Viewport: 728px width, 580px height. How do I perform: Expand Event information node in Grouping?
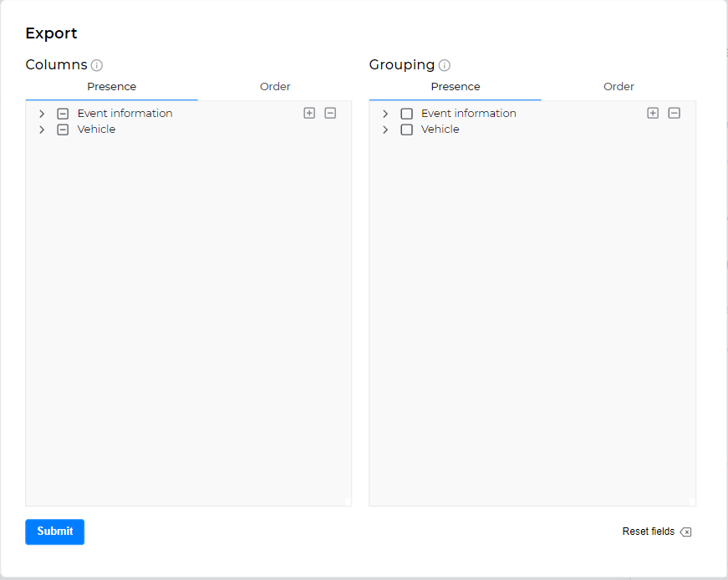385,114
